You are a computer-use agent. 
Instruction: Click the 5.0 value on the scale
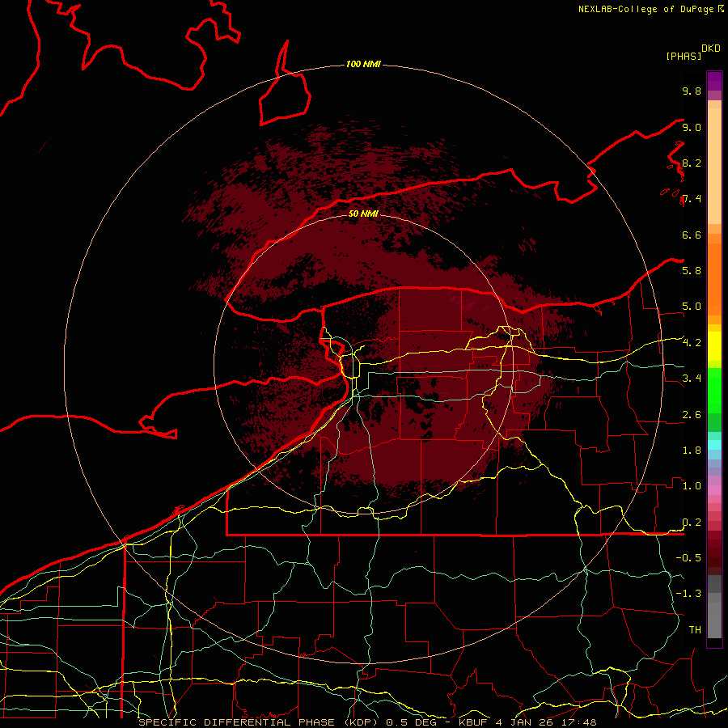point(692,307)
